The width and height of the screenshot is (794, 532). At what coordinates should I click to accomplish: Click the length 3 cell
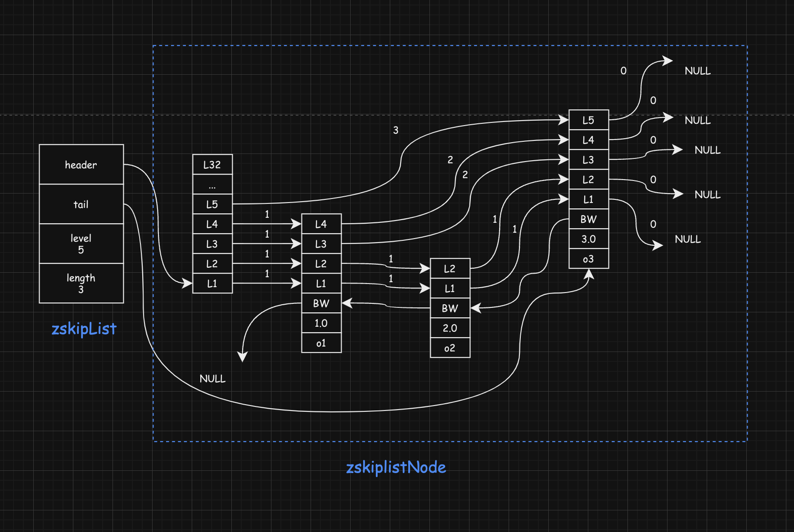click(81, 284)
